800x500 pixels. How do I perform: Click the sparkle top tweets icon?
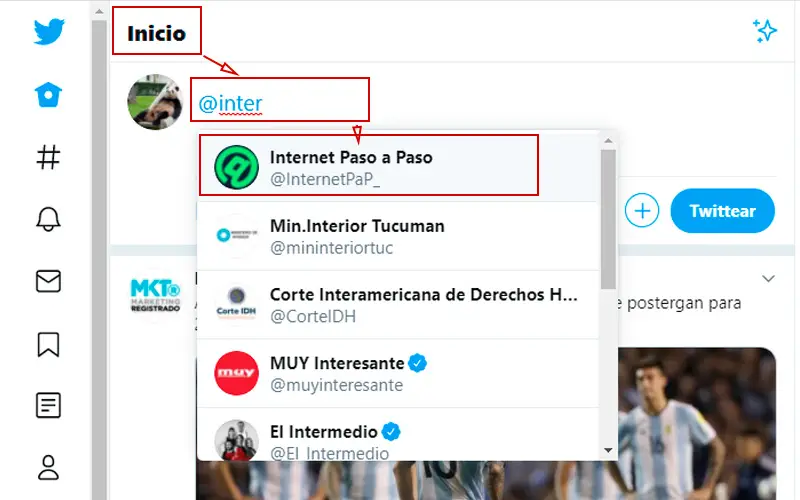click(764, 31)
